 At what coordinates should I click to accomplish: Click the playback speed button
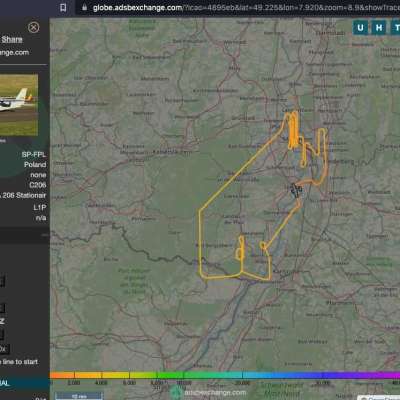point(3,349)
